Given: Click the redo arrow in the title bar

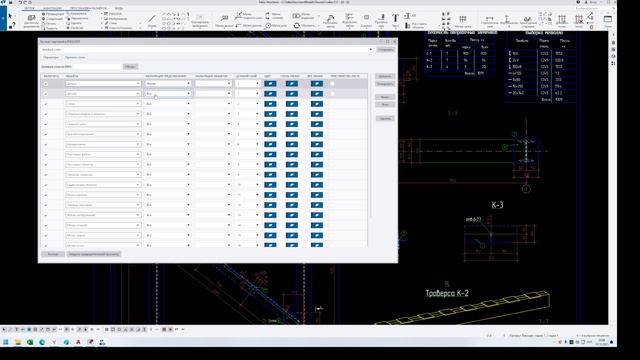Looking at the screenshot, I should (25, 2).
